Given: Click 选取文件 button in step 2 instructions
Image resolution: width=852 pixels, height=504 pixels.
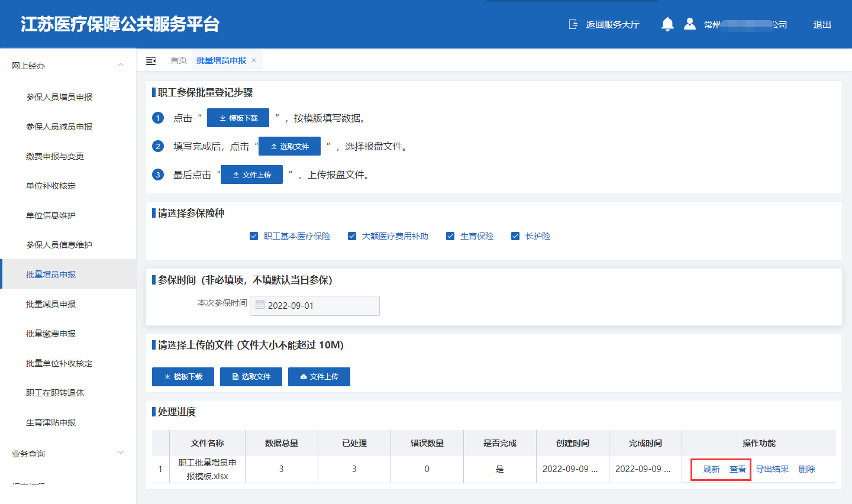Looking at the screenshot, I should (x=289, y=146).
